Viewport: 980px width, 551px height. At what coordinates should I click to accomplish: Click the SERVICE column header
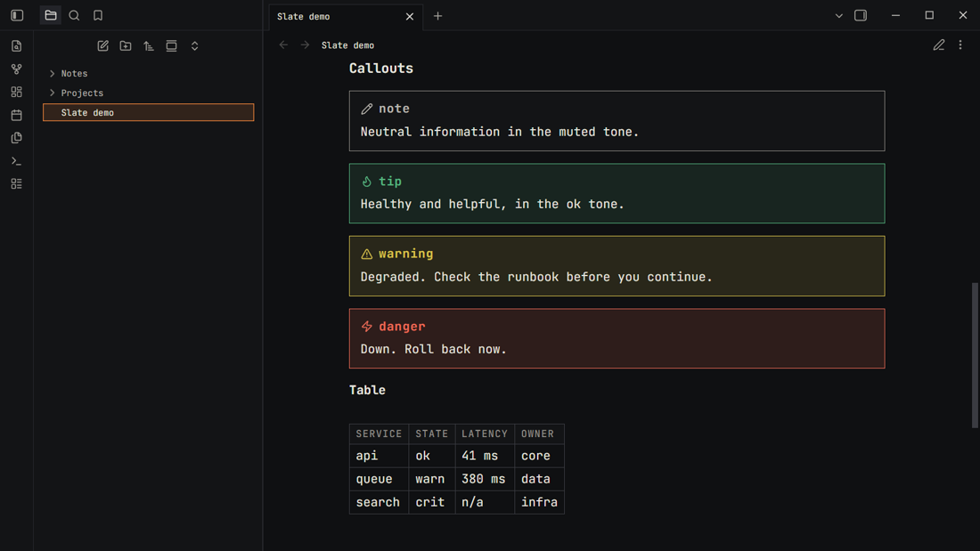379,434
